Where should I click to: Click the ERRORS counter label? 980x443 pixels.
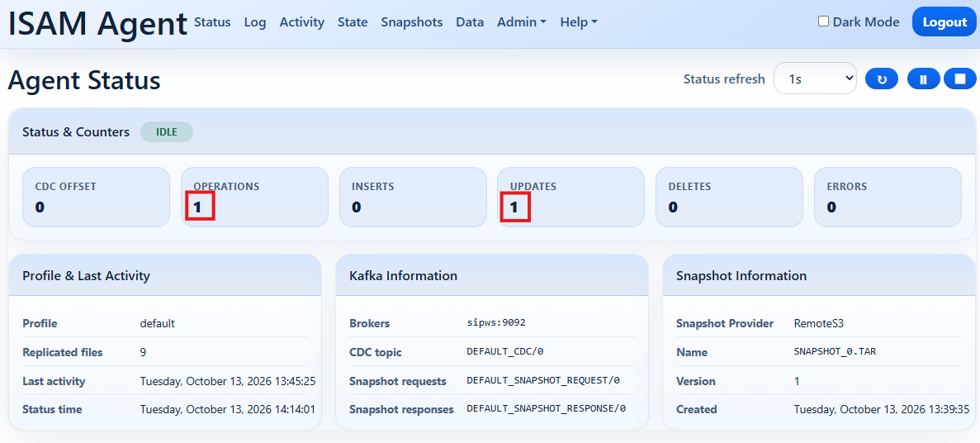pyautogui.click(x=847, y=187)
